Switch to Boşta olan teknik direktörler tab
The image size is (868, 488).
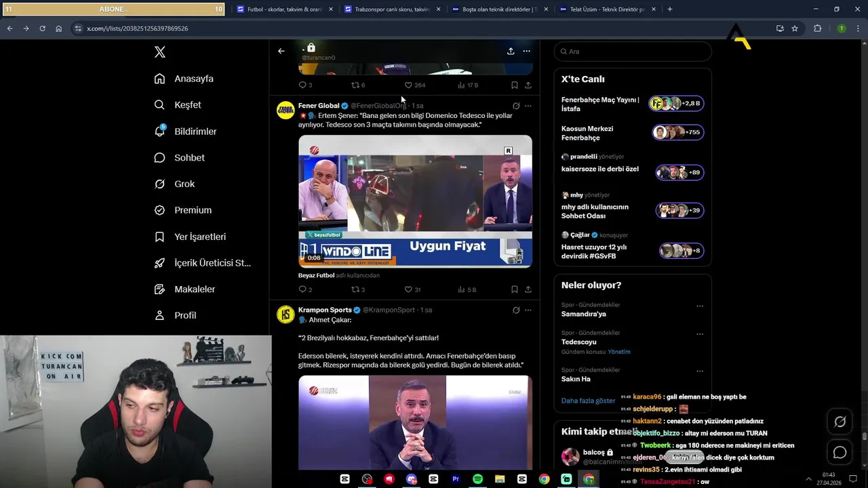point(500,9)
